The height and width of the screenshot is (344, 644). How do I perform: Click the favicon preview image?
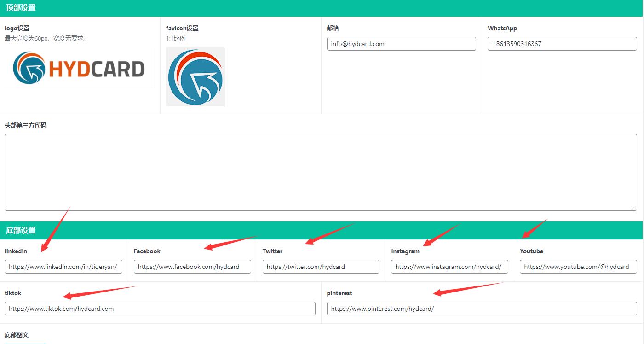[x=195, y=77]
